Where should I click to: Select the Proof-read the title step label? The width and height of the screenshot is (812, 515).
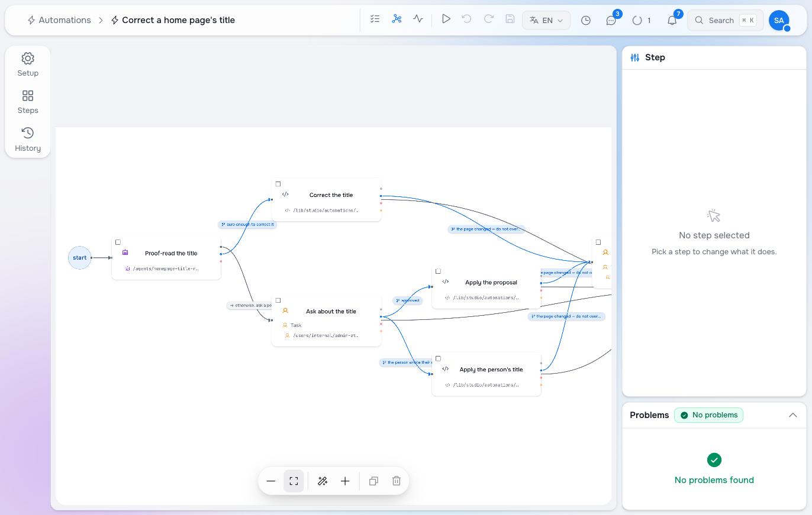[171, 253]
